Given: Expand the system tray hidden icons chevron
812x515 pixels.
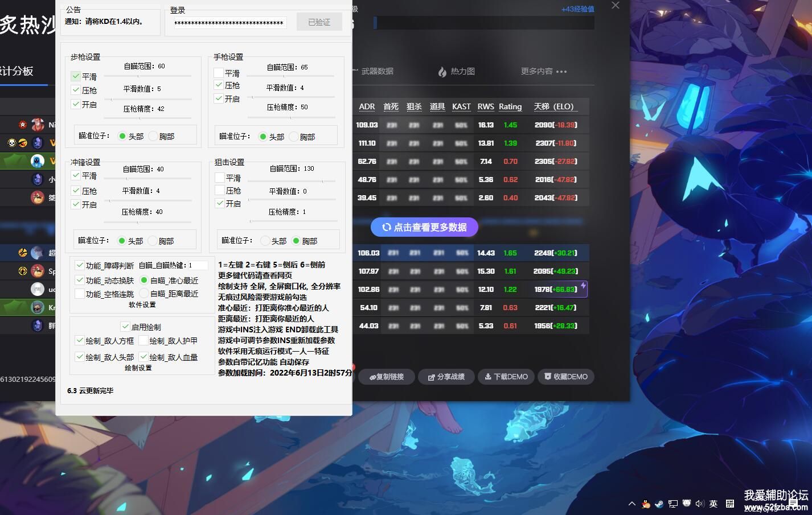Looking at the screenshot, I should (x=632, y=504).
